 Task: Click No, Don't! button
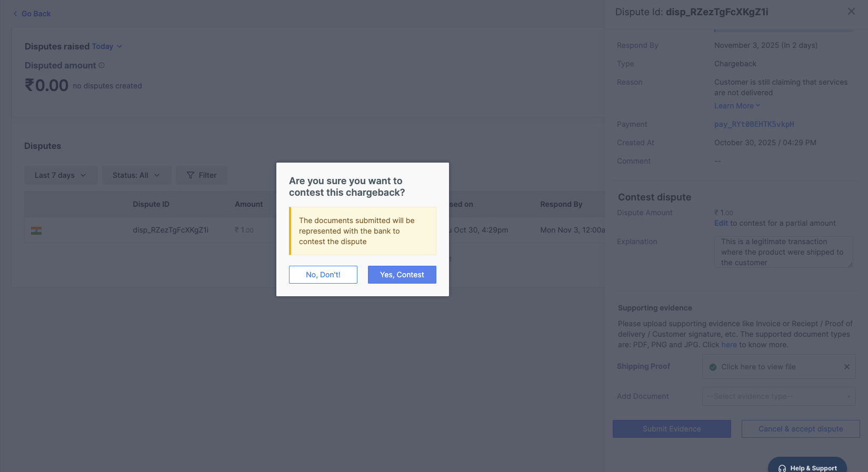point(323,275)
